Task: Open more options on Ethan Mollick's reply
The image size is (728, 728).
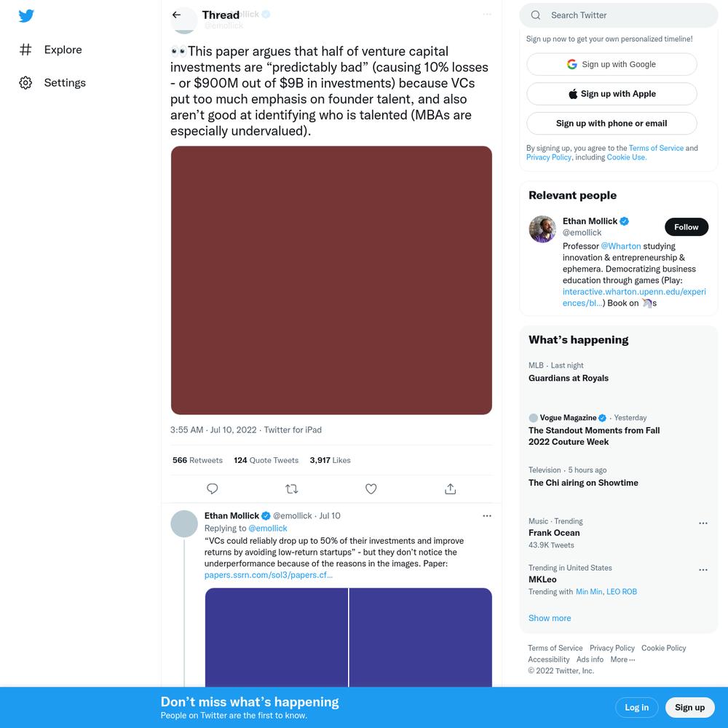Action: (486, 516)
